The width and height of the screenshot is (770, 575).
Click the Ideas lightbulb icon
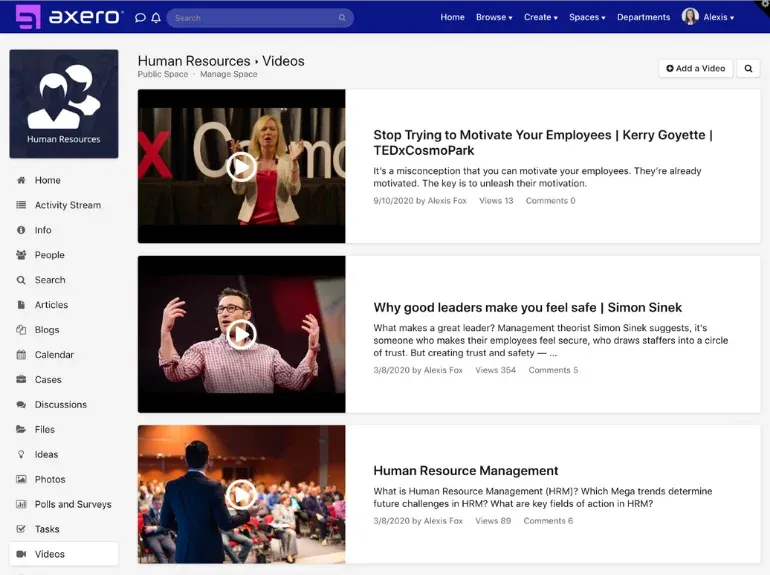[21, 454]
